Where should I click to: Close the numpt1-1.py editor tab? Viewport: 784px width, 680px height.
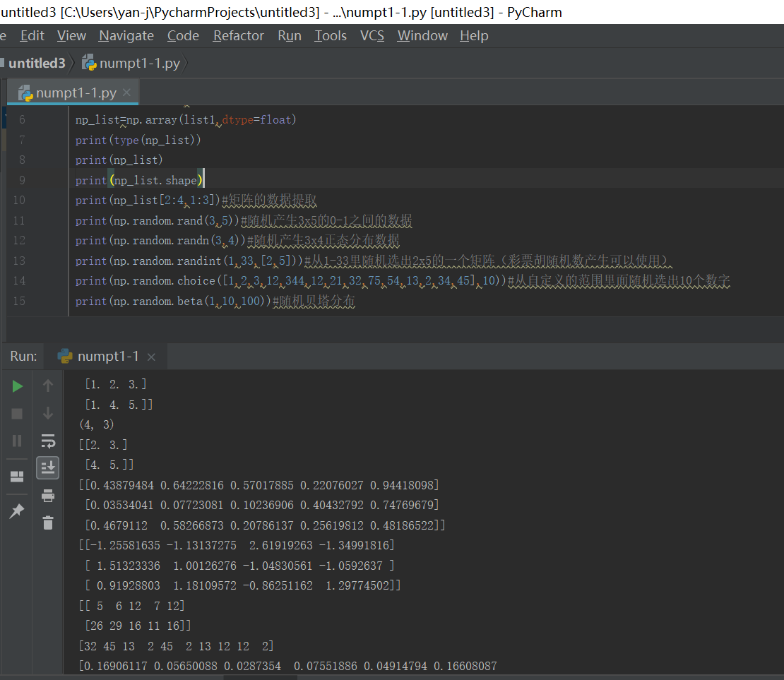[x=126, y=92]
